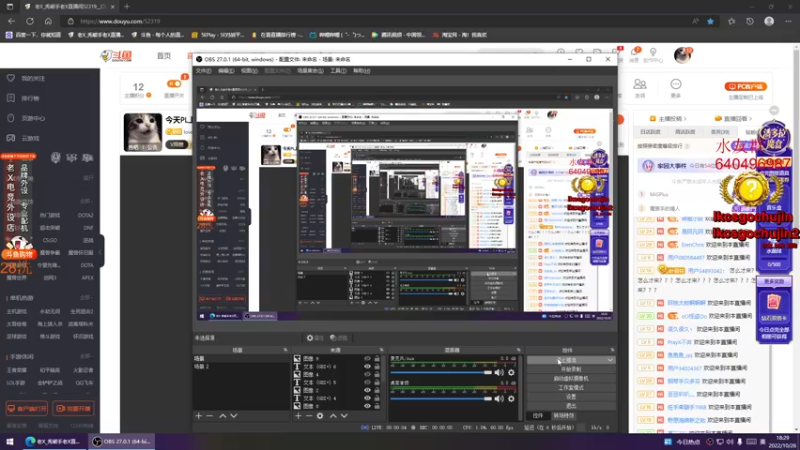Adjust the desktop audio volume slider in the mixer

point(441,398)
